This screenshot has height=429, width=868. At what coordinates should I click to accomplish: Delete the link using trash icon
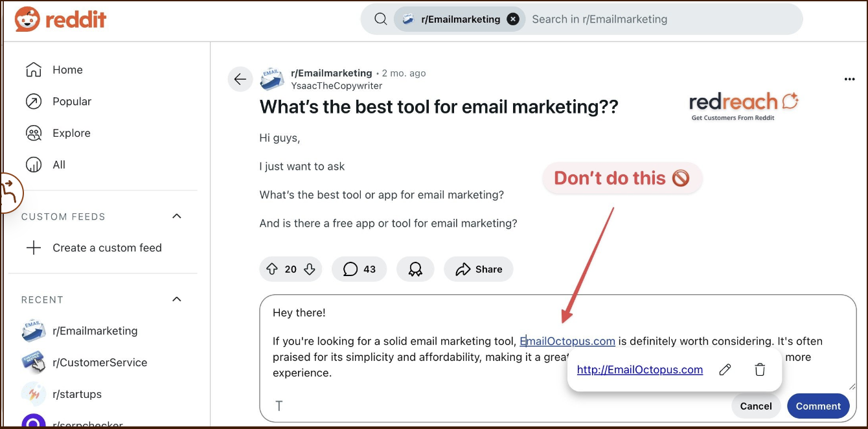pos(760,370)
